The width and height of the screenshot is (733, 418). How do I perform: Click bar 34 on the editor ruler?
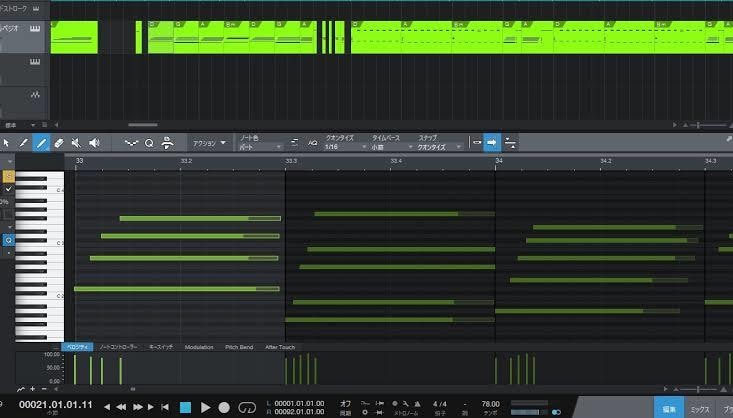pyautogui.click(x=499, y=161)
